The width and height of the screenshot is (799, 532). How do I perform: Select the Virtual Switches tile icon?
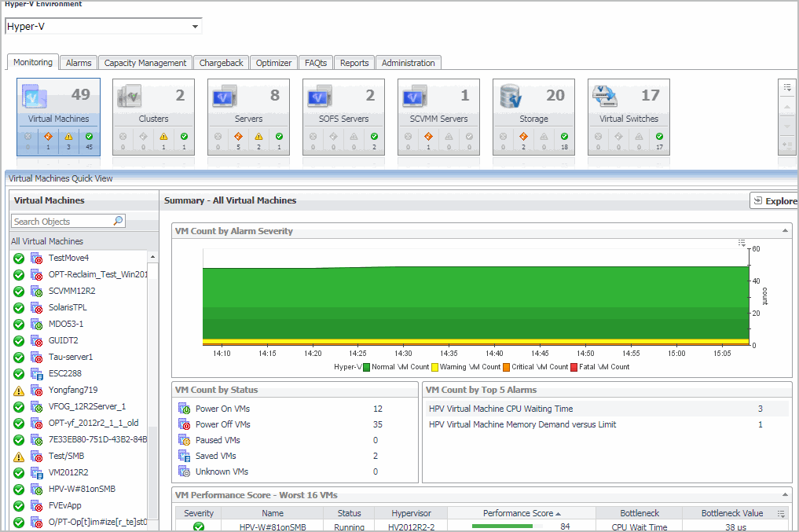click(606, 97)
